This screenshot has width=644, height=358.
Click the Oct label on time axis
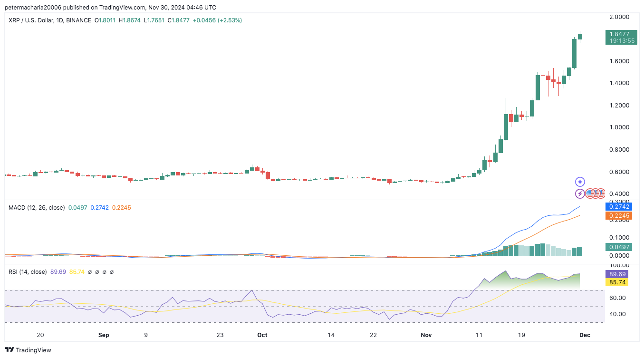pos(262,335)
